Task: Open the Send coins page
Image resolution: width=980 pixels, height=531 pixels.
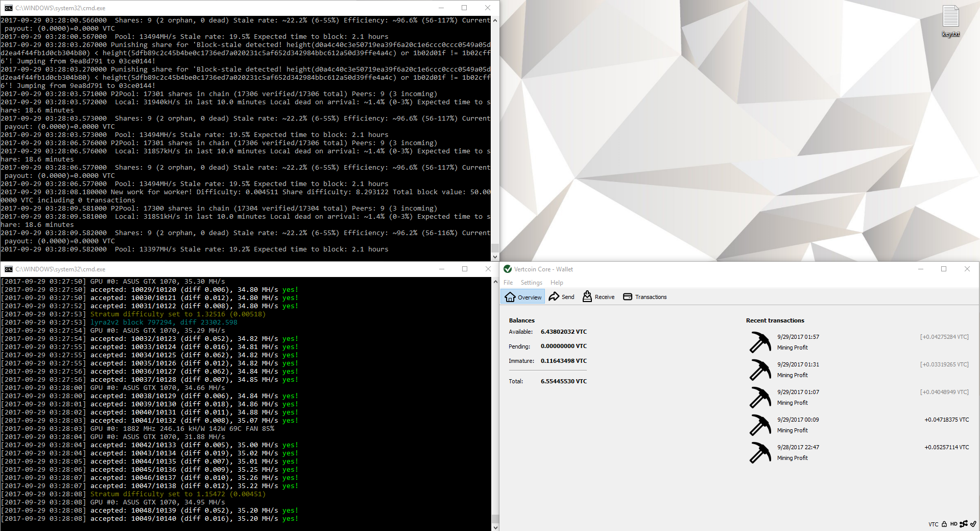Action: tap(561, 297)
